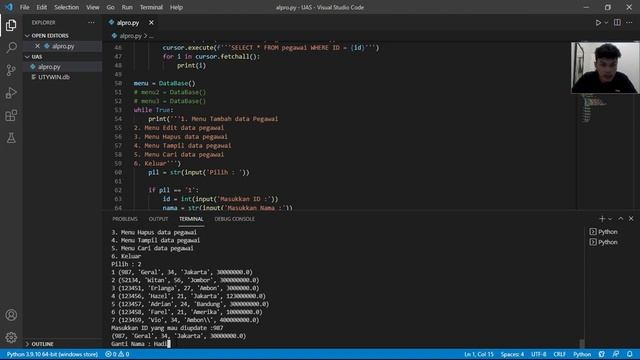Open the Explorer view in activity bar
640x360 pixels.
pyautogui.click(x=11, y=25)
